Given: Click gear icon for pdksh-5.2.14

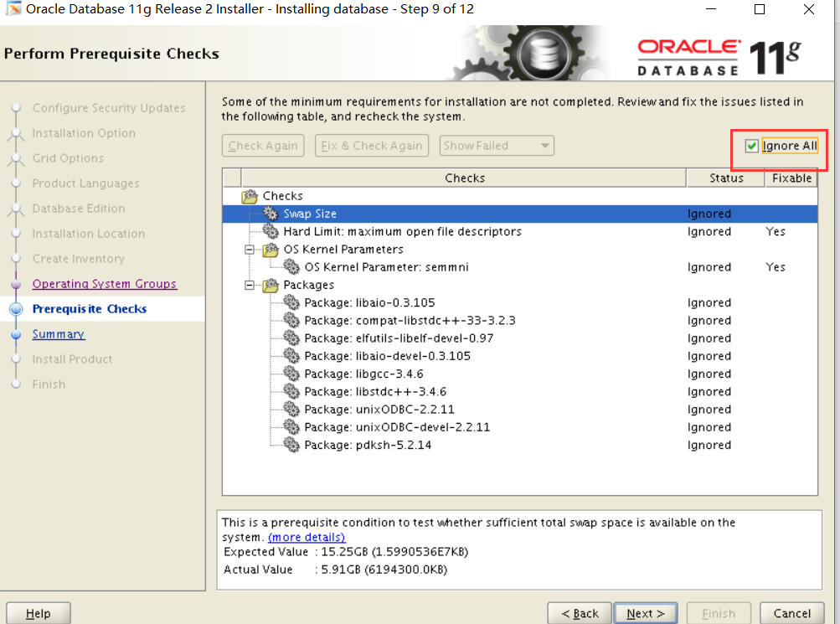Looking at the screenshot, I should click(291, 445).
